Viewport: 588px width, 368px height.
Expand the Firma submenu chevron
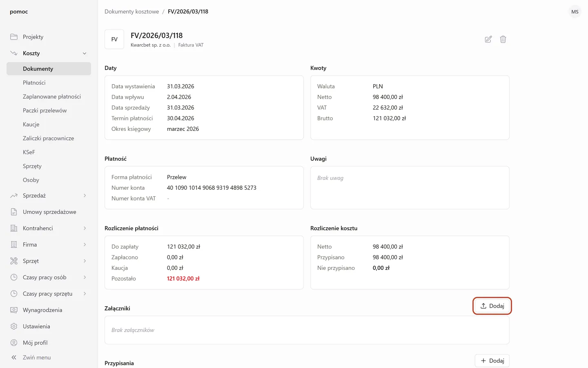pyautogui.click(x=85, y=245)
